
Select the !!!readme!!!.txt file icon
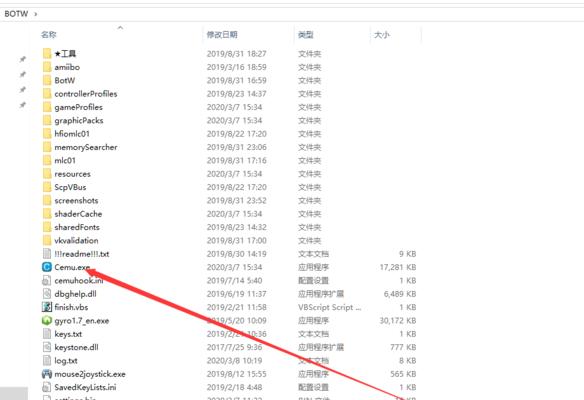(x=47, y=254)
